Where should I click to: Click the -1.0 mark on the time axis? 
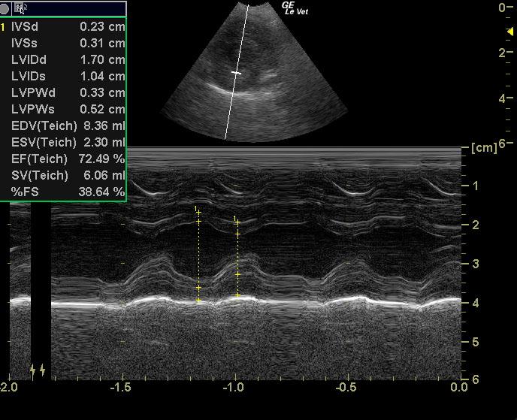coord(234,387)
